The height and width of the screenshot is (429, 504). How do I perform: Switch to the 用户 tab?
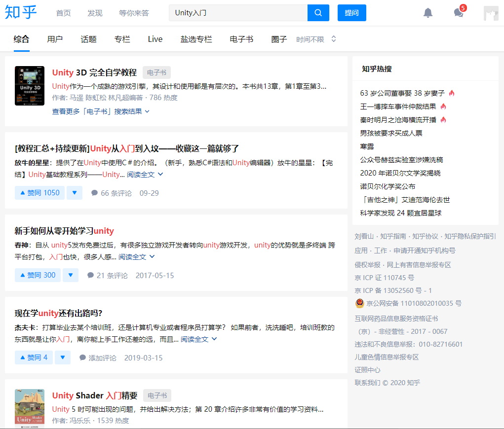(x=55, y=39)
